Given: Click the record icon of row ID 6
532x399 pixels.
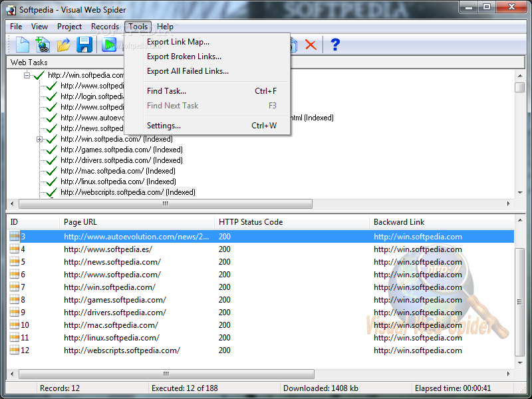Looking at the screenshot, I should point(14,274).
